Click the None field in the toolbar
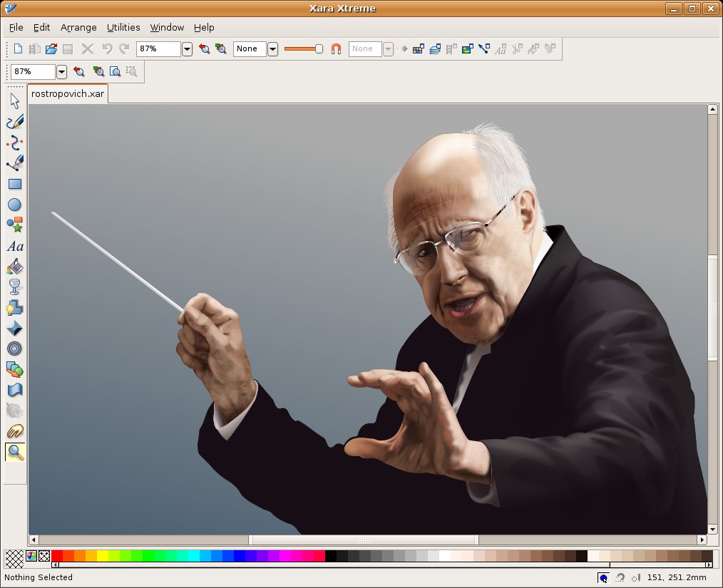 [250, 49]
